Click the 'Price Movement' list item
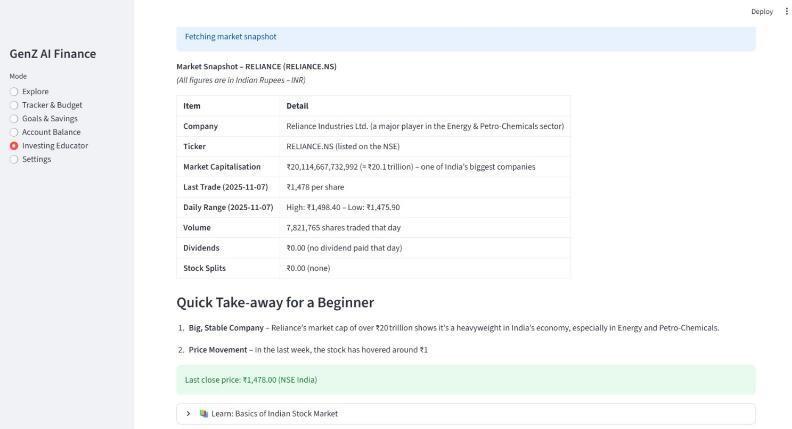 pyautogui.click(x=308, y=350)
